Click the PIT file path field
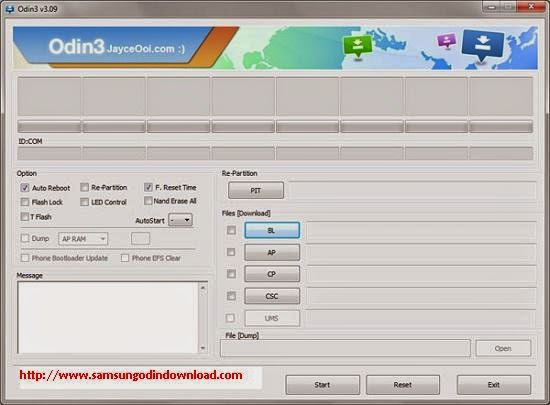Viewport: 550px width, 405px height. click(412, 190)
